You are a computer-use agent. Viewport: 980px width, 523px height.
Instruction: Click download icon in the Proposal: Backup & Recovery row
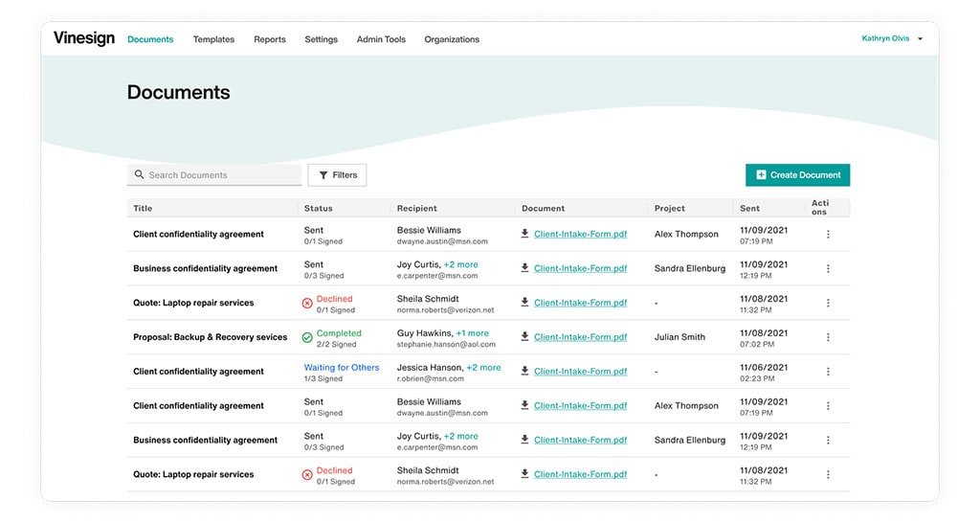coord(524,337)
